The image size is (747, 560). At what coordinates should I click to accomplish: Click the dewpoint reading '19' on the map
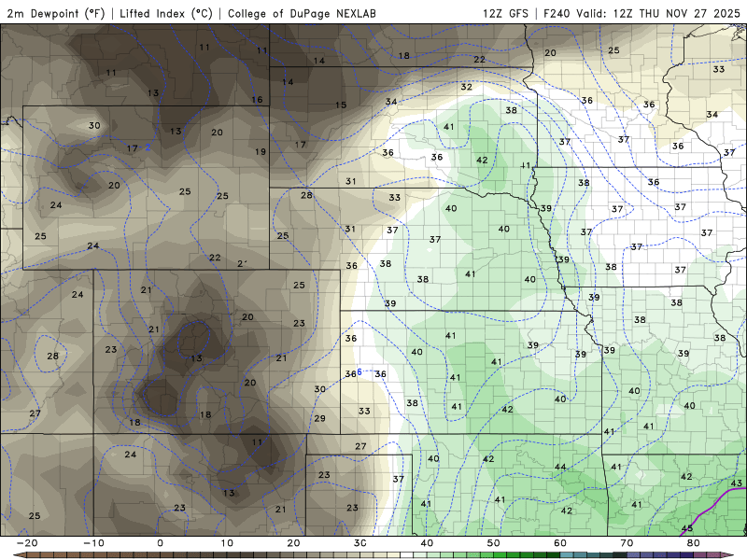pos(261,151)
